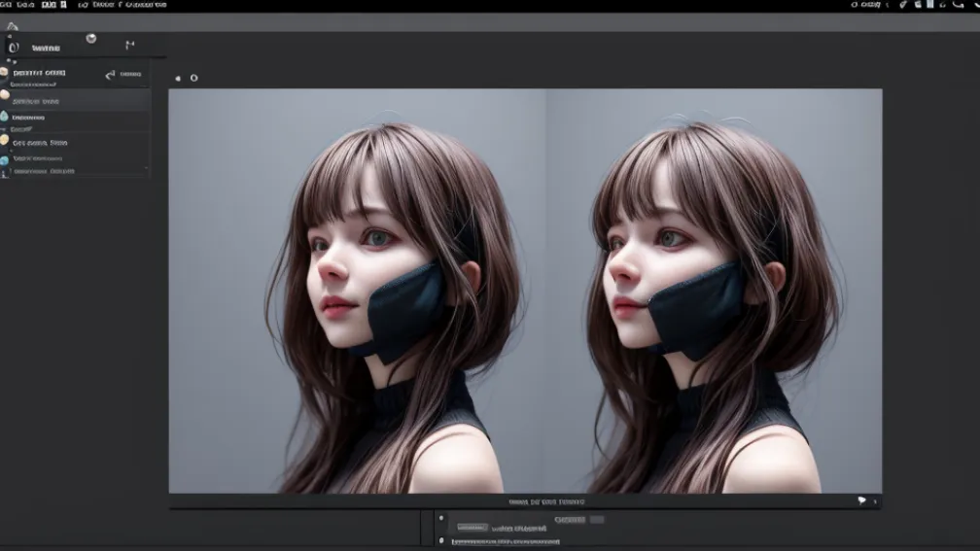Click the triangular logo icon under the top bar
Image resolution: width=980 pixels, height=551 pixels.
pos(12,26)
